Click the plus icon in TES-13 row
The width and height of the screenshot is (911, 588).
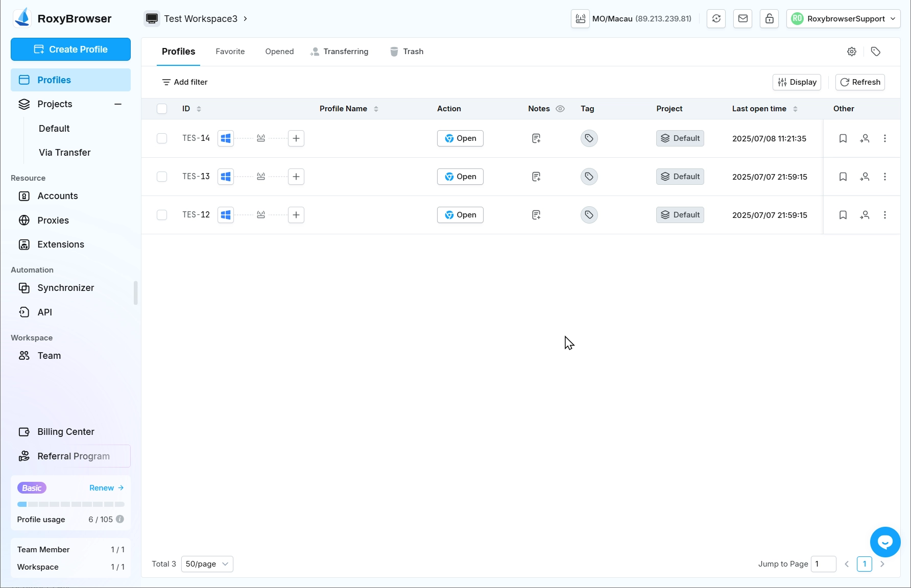click(x=296, y=177)
